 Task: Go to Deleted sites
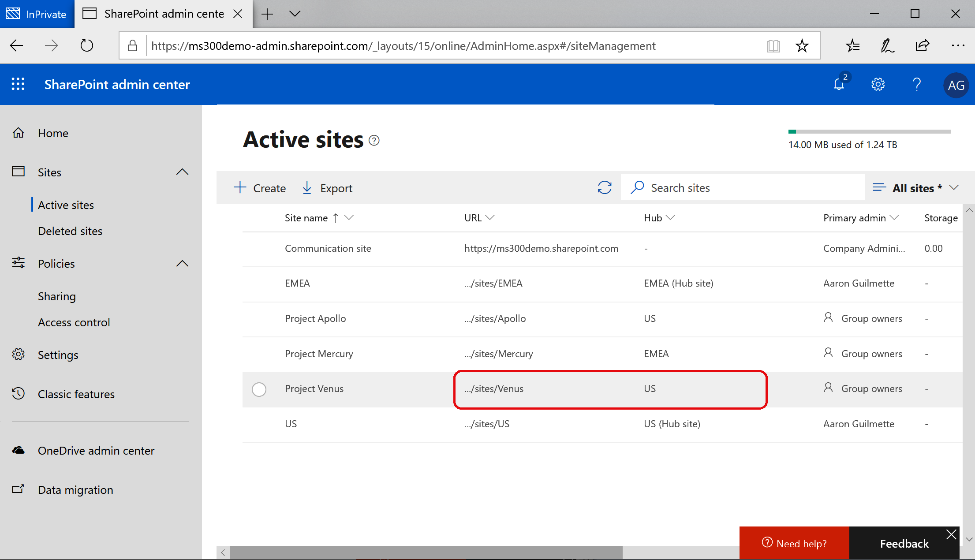[x=70, y=231]
